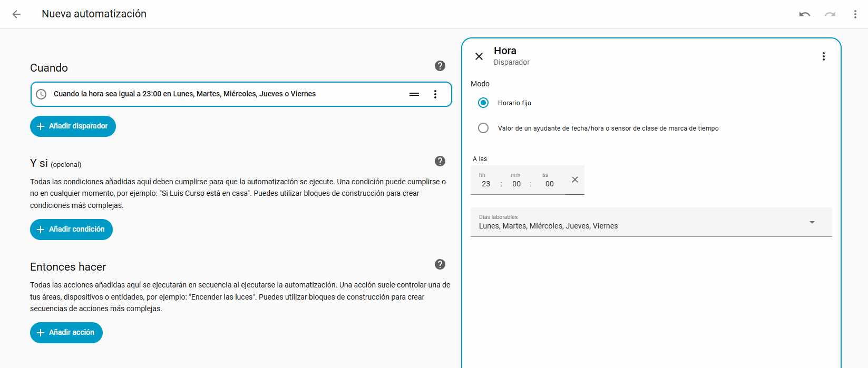
Task: Open help for the Cuando section
Action: coord(440,66)
